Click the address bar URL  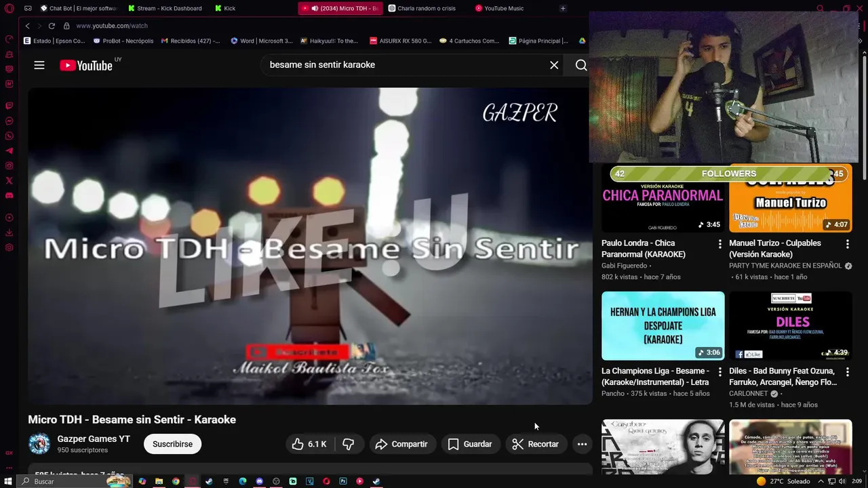(x=112, y=26)
